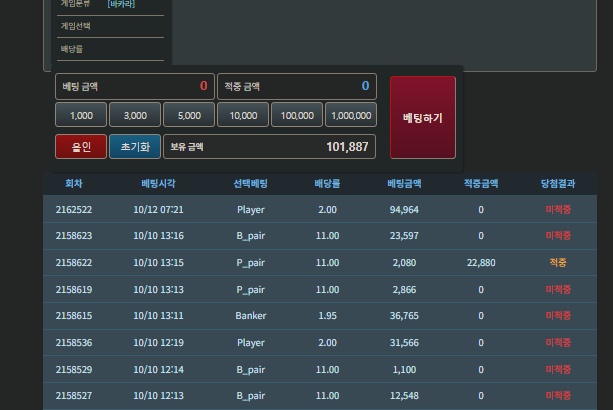
Task: Click the bet time 10/10 13:15
Action: (158, 262)
